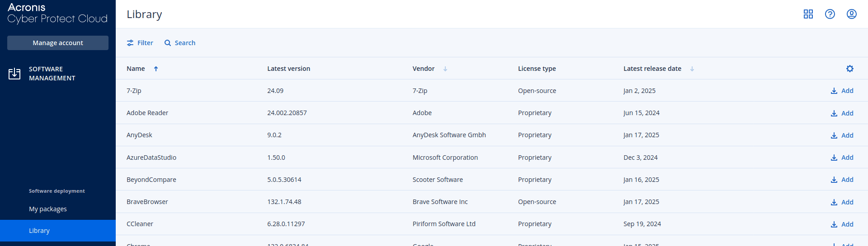The width and height of the screenshot is (868, 246).
Task: Open the apps grid icon
Action: pos(808,14)
